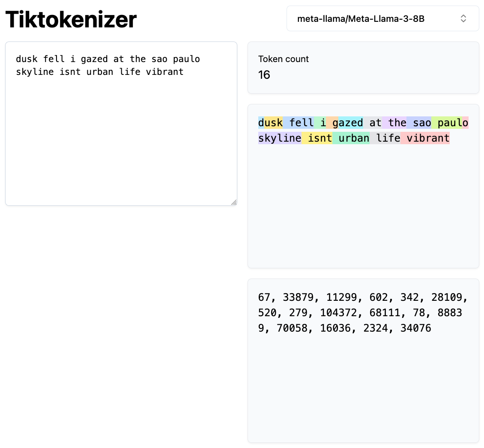Image resolution: width=484 pixels, height=448 pixels.
Task: Click the cyan highlighted "azed" token
Action: 351,123
